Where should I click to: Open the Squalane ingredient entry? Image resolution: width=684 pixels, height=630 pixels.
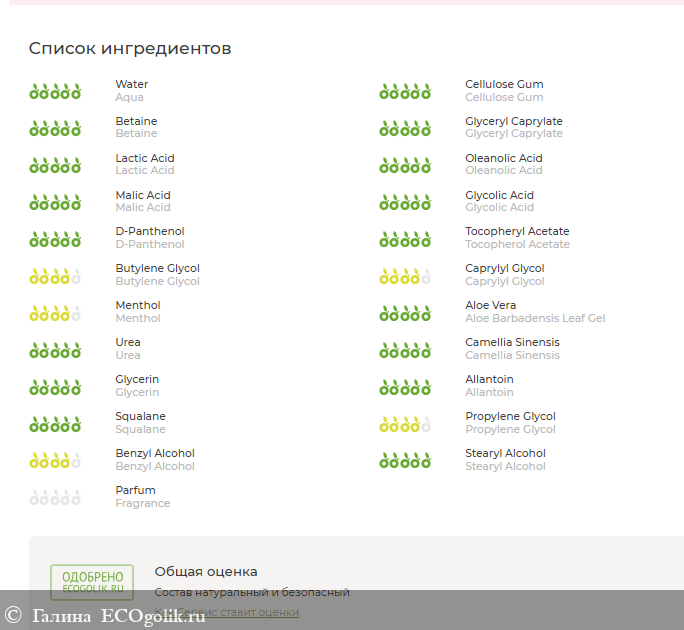[141, 416]
